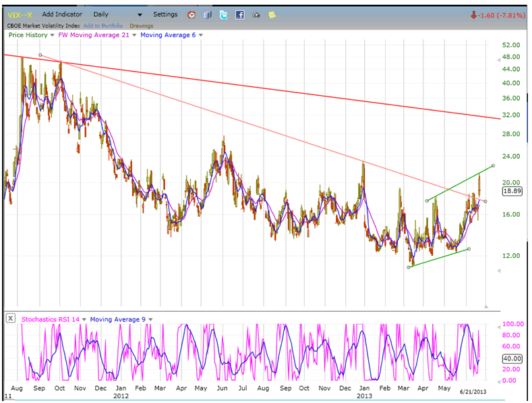Image resolution: width=532 pixels, height=403 pixels.
Task: Click Add Indicator in the toolbar
Action: [62, 14]
